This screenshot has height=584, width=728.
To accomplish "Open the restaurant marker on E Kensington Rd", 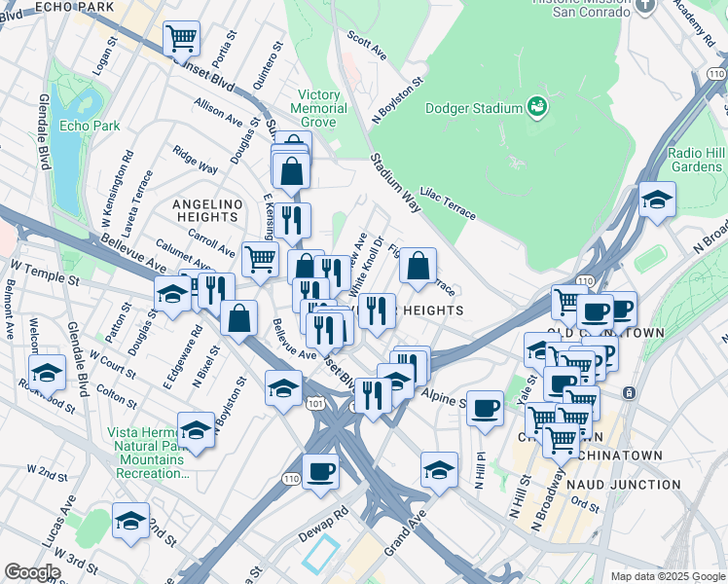I will click(x=290, y=220).
